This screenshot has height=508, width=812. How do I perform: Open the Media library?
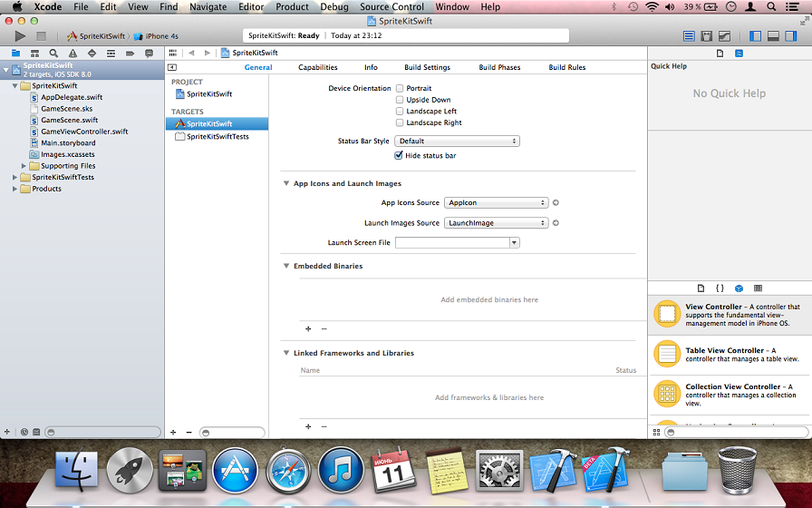pos(759,288)
